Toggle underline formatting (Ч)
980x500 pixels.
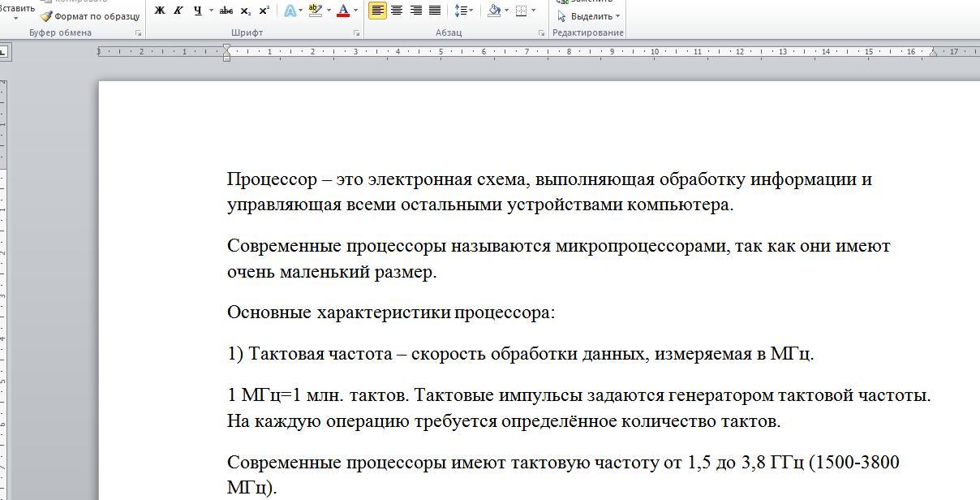point(197,11)
